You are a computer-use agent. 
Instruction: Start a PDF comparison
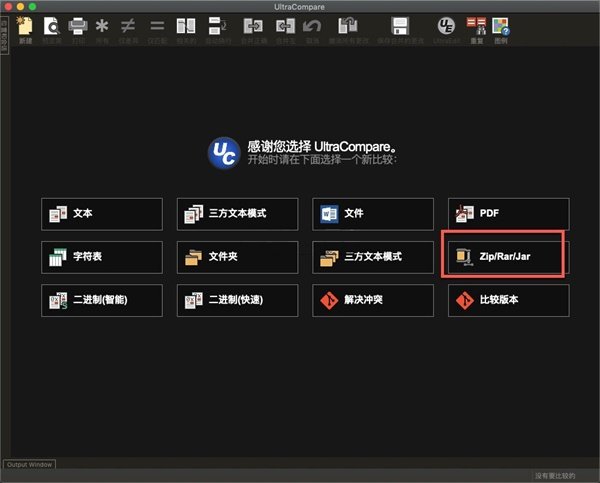509,214
